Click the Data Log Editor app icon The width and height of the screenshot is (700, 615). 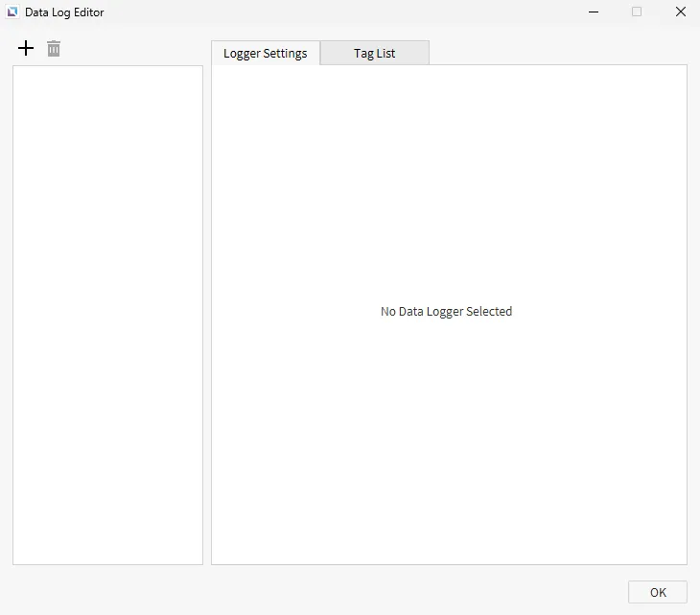pyautogui.click(x=12, y=12)
